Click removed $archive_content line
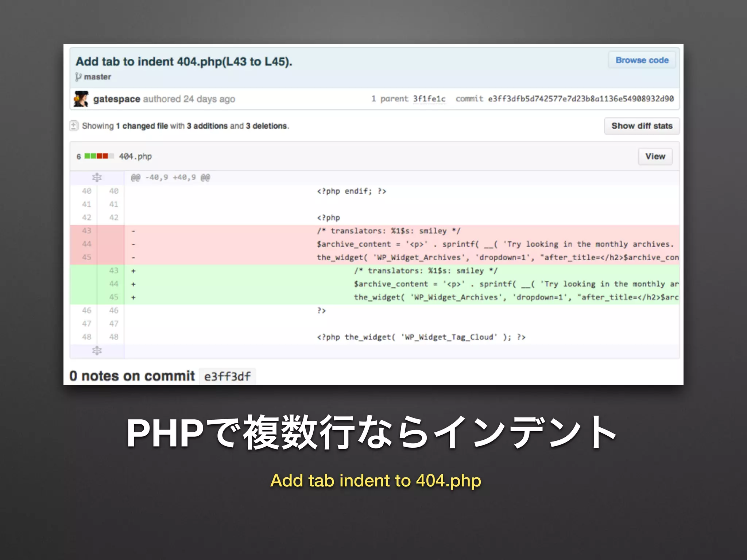 pos(495,244)
